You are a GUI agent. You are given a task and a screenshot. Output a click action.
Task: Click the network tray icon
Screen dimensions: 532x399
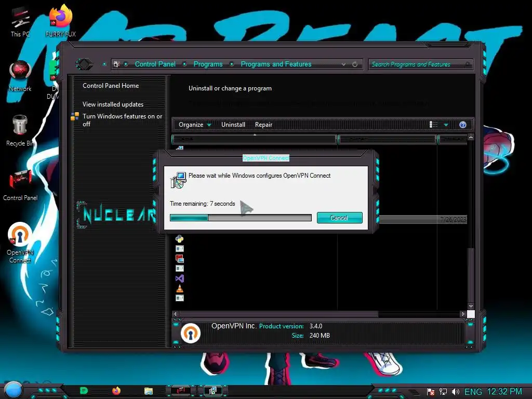tap(443, 392)
